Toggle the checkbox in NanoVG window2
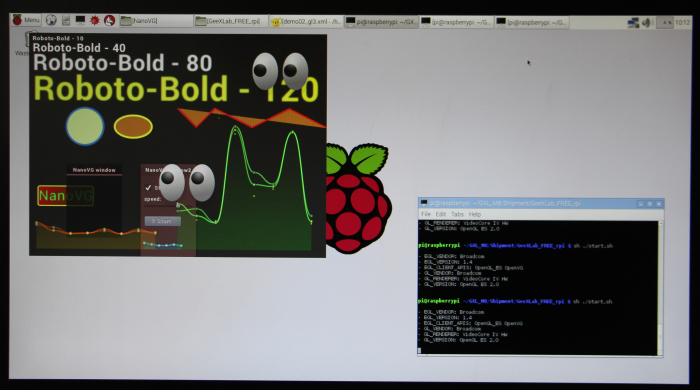The width and height of the screenshot is (700, 390). click(148, 188)
